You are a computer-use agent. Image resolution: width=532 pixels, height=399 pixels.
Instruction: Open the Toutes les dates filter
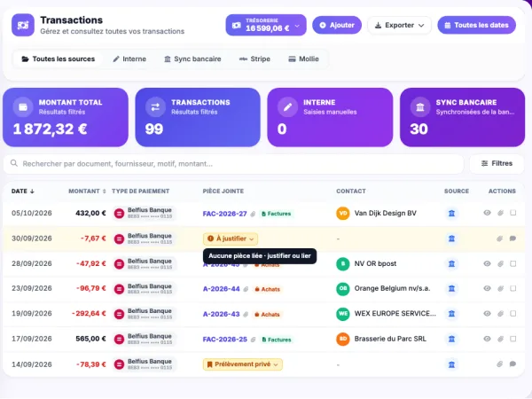(476, 25)
